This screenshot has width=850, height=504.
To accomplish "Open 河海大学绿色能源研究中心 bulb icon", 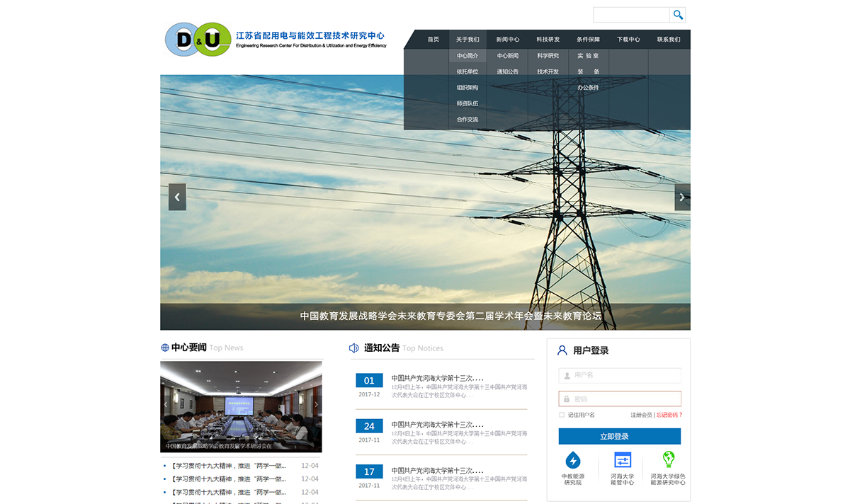I will tap(668, 460).
